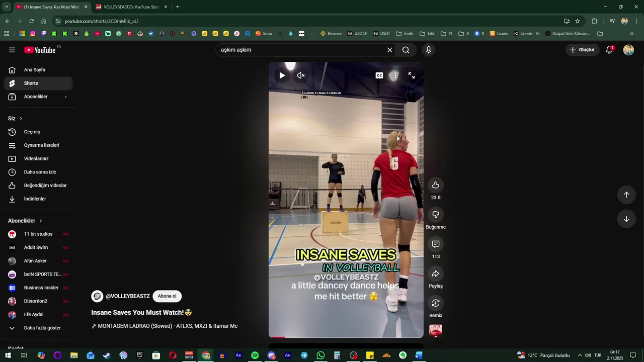The height and width of the screenshot is (362, 644).
Task: Open the Business Insider subscription
Action: click(39, 288)
